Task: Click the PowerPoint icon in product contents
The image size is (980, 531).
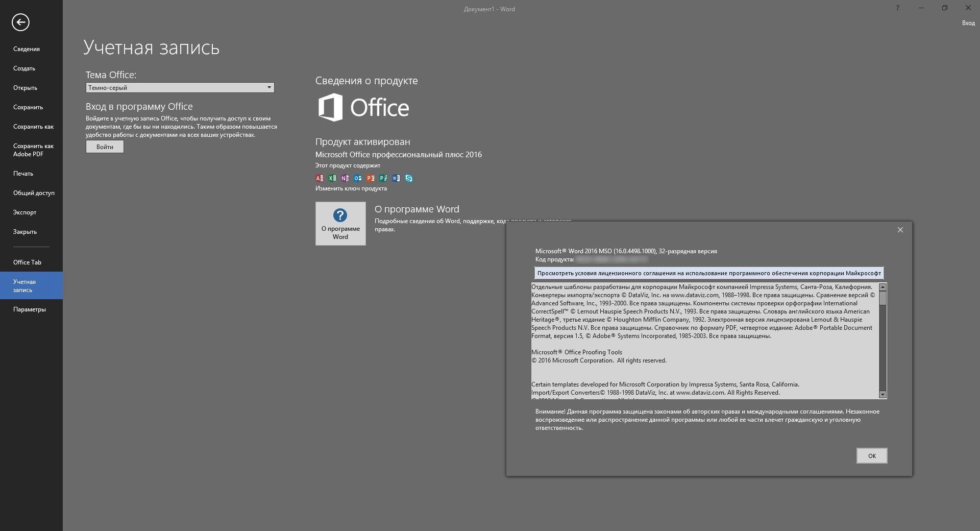Action: coord(371,178)
